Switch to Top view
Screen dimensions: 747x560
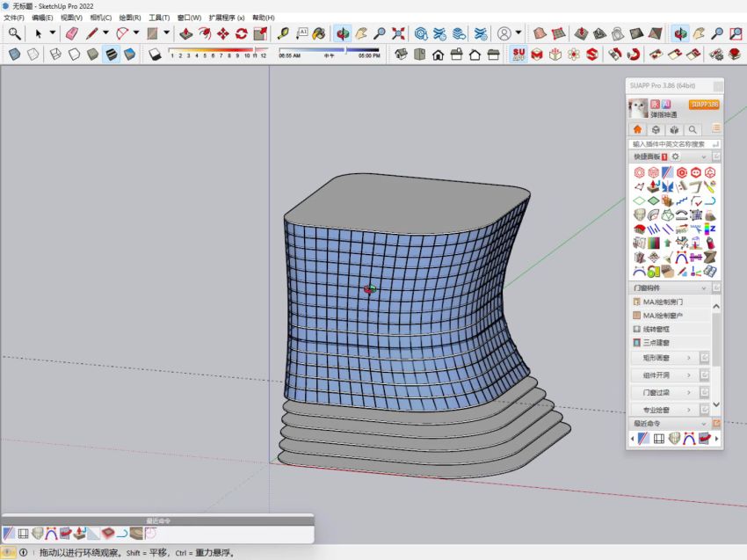420,55
